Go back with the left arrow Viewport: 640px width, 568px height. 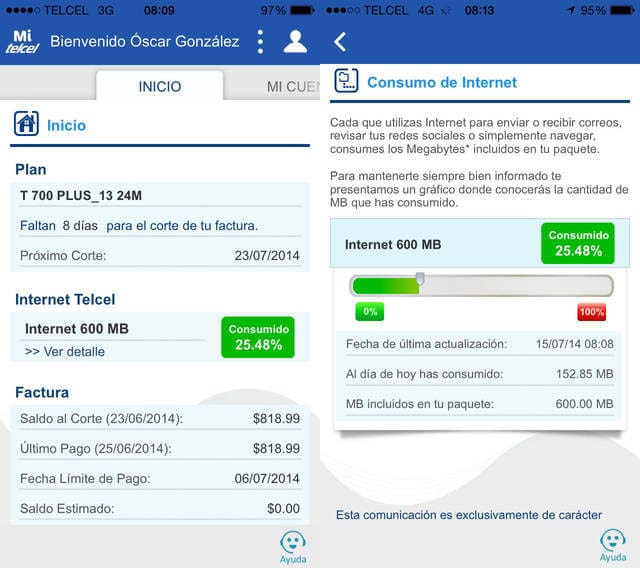(x=340, y=42)
